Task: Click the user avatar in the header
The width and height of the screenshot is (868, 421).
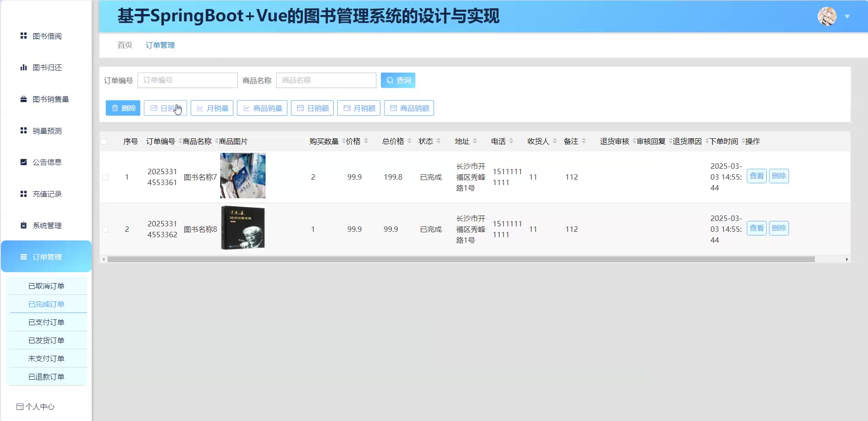Action: [827, 16]
